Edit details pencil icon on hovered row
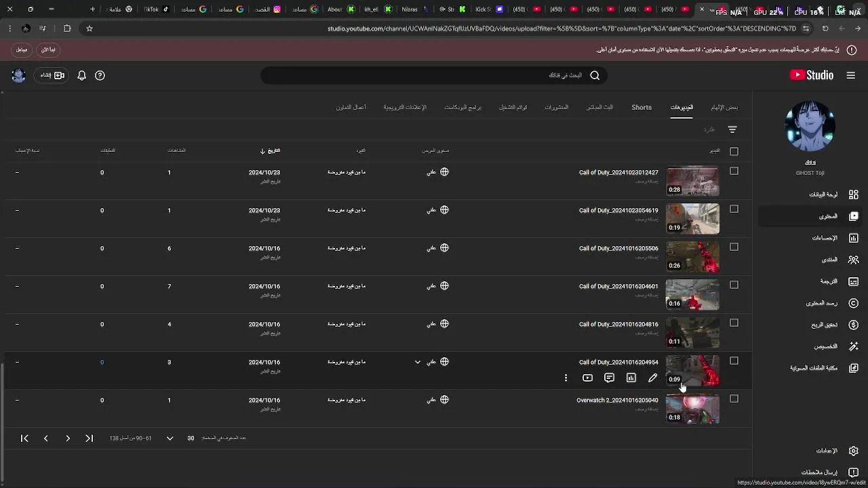 coord(652,378)
